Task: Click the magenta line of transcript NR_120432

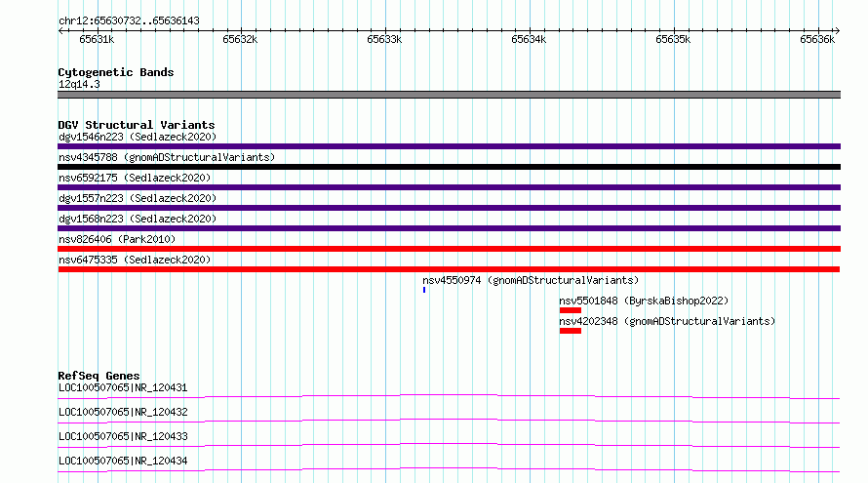Action: click(449, 421)
